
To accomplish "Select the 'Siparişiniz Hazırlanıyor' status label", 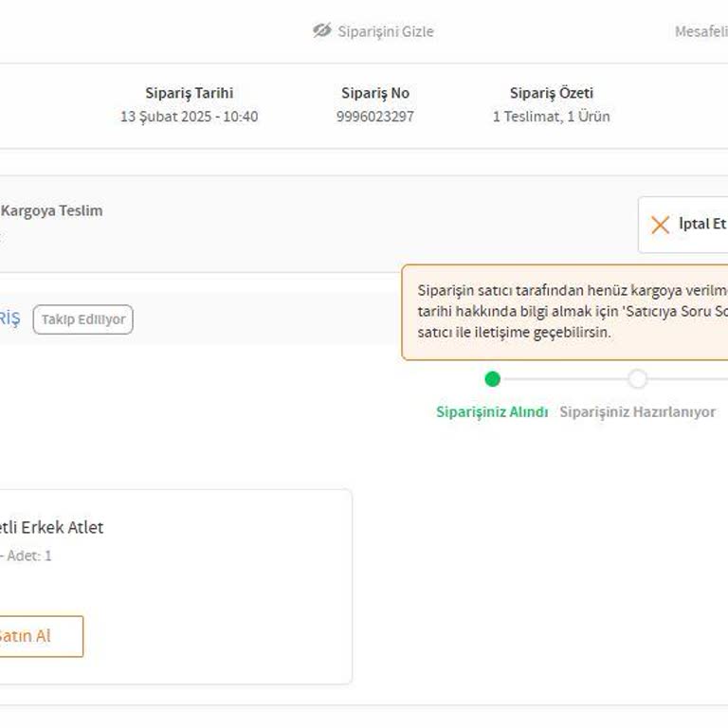I will click(x=637, y=412).
